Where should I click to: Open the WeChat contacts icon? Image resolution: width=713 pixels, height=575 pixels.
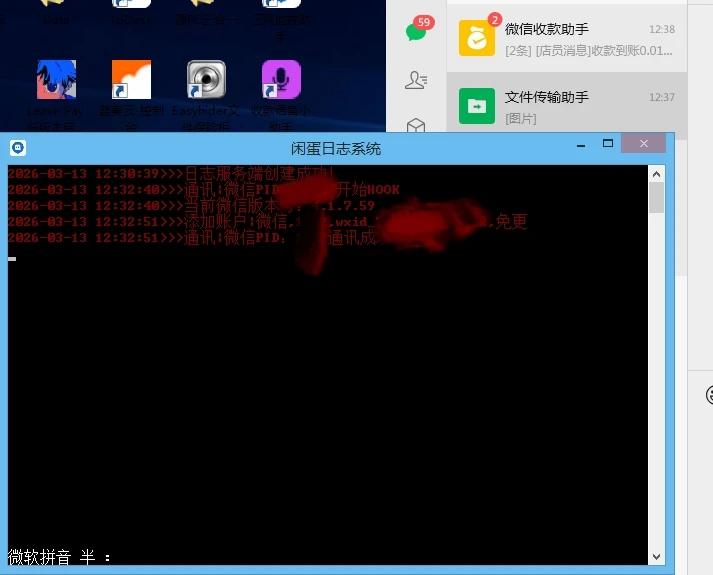click(416, 80)
